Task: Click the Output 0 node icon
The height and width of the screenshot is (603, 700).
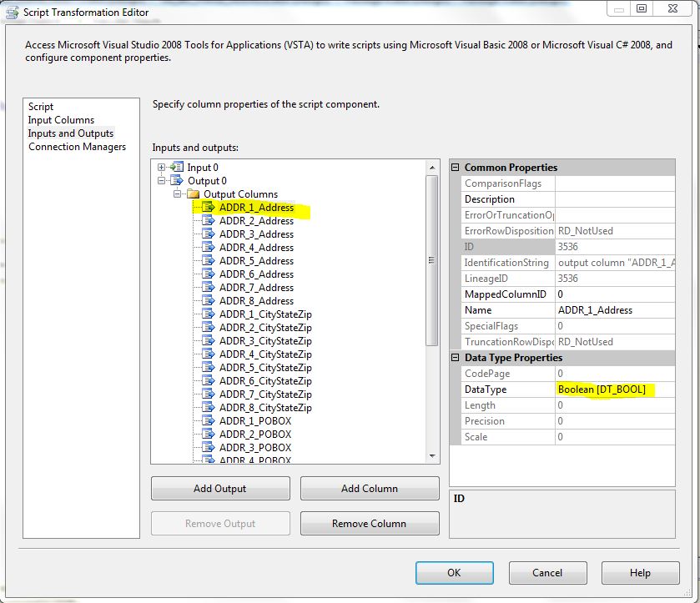Action: 177,181
